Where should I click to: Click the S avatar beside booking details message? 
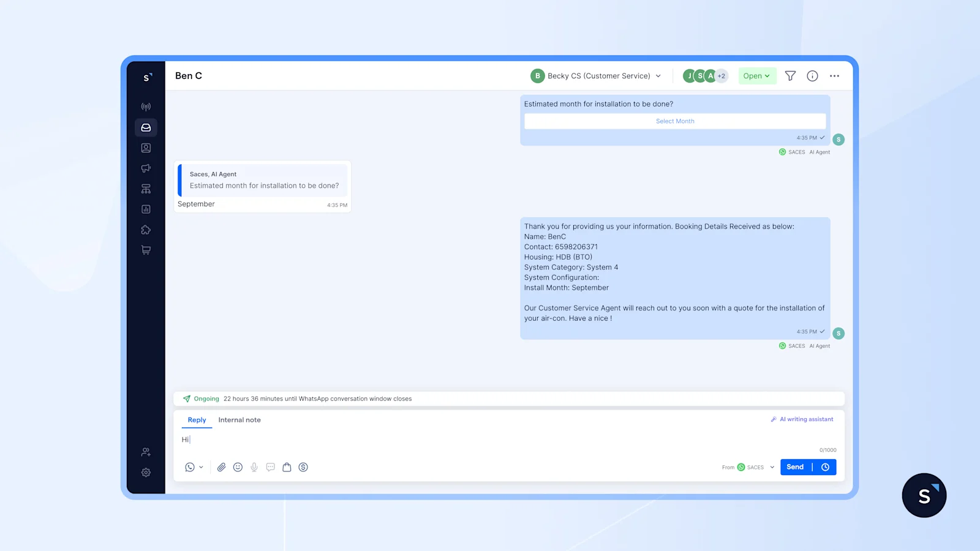coord(839,334)
